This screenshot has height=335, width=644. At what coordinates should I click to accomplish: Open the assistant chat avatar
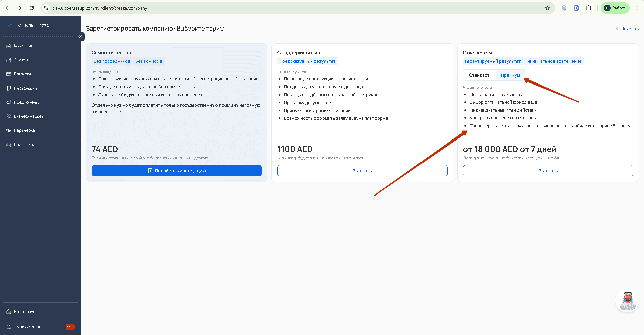[x=627, y=300]
